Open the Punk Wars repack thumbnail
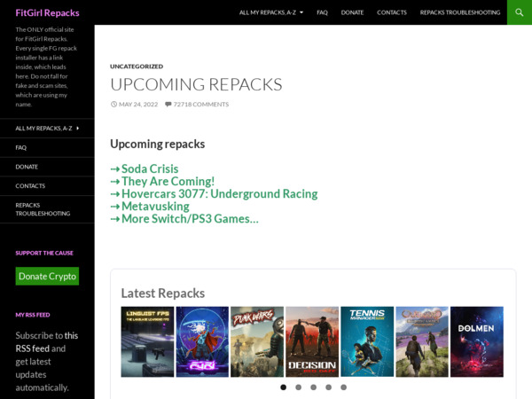Image resolution: width=532 pixels, height=399 pixels. click(257, 341)
